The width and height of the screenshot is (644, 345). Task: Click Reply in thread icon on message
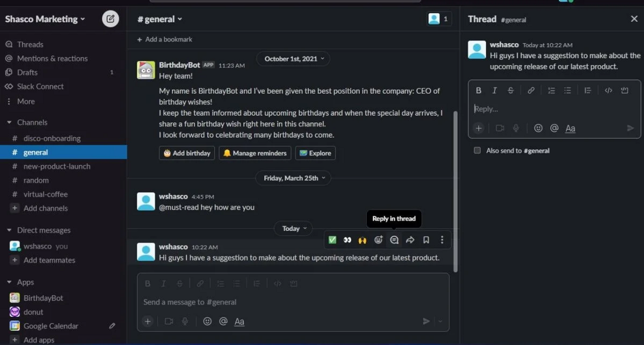point(394,240)
